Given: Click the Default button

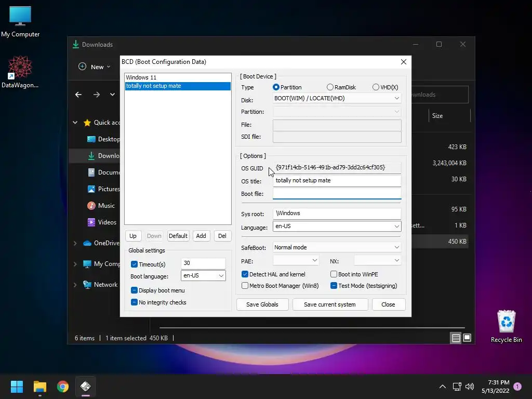Looking at the screenshot, I should 178,236.
